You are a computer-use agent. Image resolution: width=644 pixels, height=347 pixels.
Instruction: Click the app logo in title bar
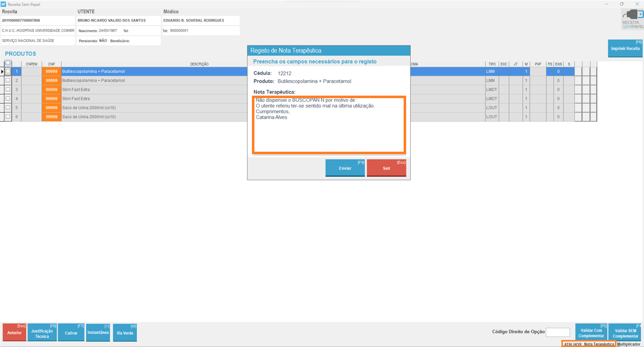click(x=4, y=4)
